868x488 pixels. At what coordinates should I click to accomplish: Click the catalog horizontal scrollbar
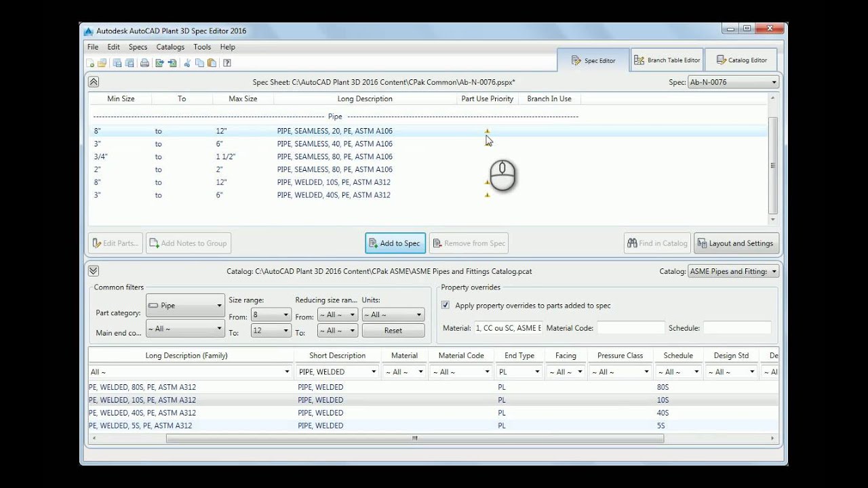pyautogui.click(x=415, y=439)
